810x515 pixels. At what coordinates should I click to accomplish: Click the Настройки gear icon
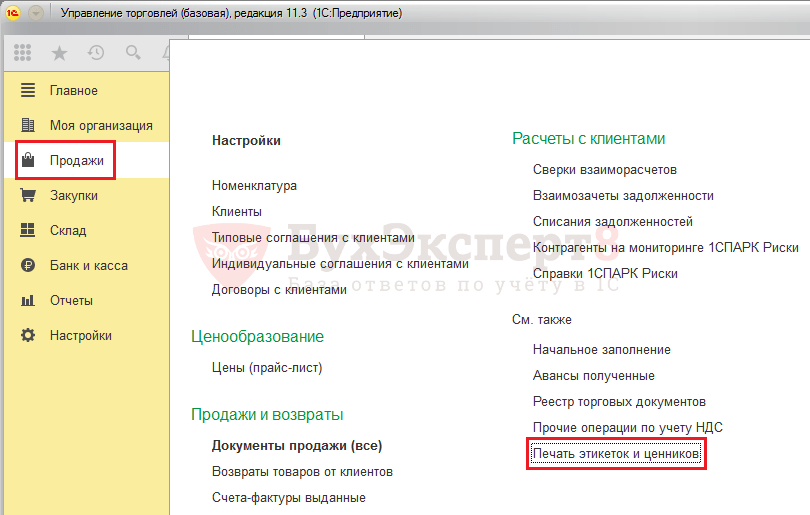point(28,335)
